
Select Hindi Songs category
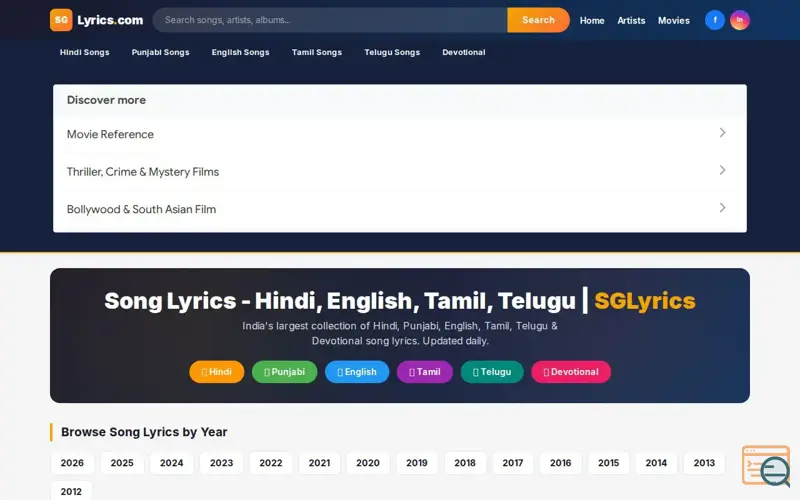(85, 52)
